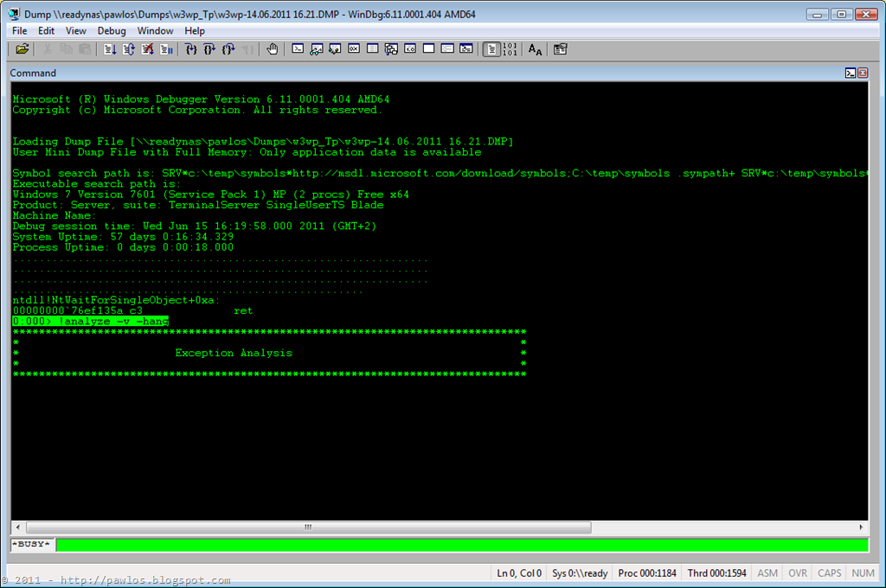Image resolution: width=886 pixels, height=588 pixels.
Task: Open the Processes and Threads toolbar icon
Action: 447,49
